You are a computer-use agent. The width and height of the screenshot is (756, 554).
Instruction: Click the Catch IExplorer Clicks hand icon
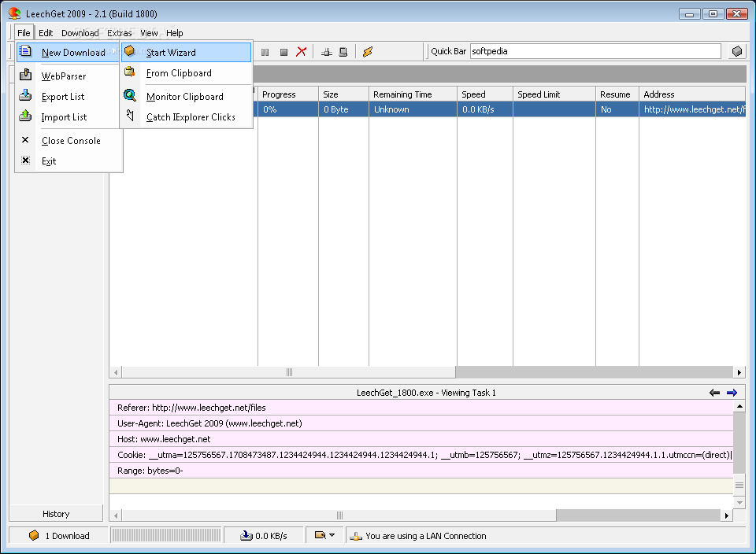(x=130, y=115)
